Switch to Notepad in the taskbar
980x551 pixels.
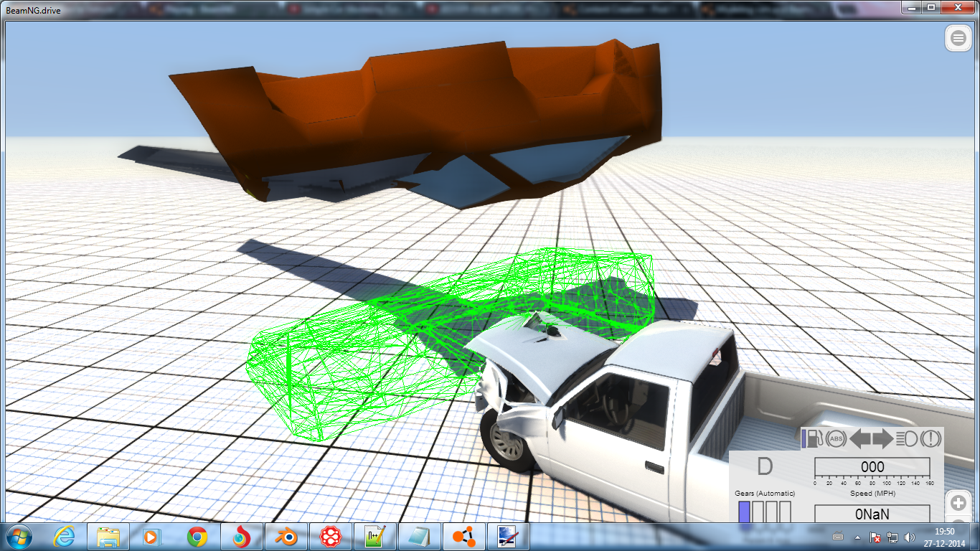420,536
